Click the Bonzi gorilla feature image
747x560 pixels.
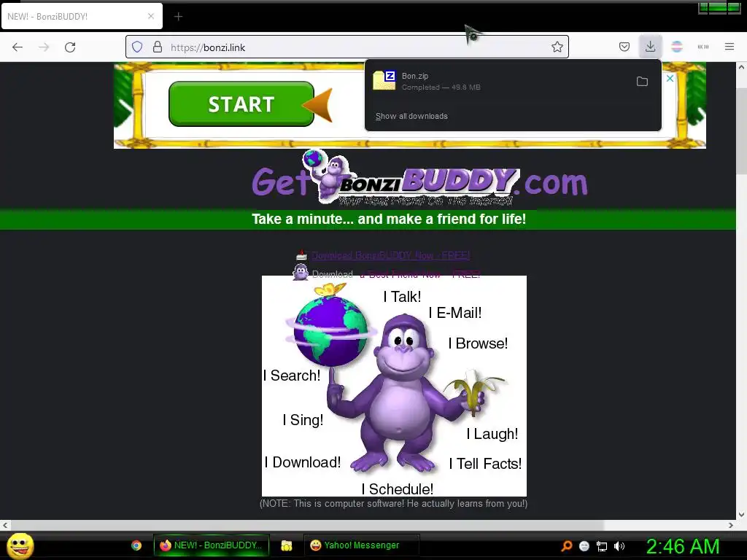point(394,386)
